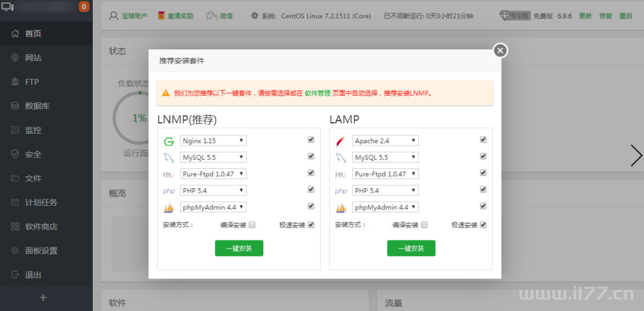Click the Apache feather icon
Viewport: 644px width, 311px height.
tap(341, 142)
